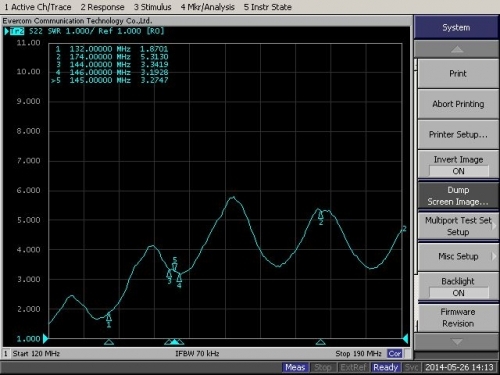The image size is (500, 375).
Task: Expand the Multiport Test Set Setup submenu
Action: click(458, 226)
